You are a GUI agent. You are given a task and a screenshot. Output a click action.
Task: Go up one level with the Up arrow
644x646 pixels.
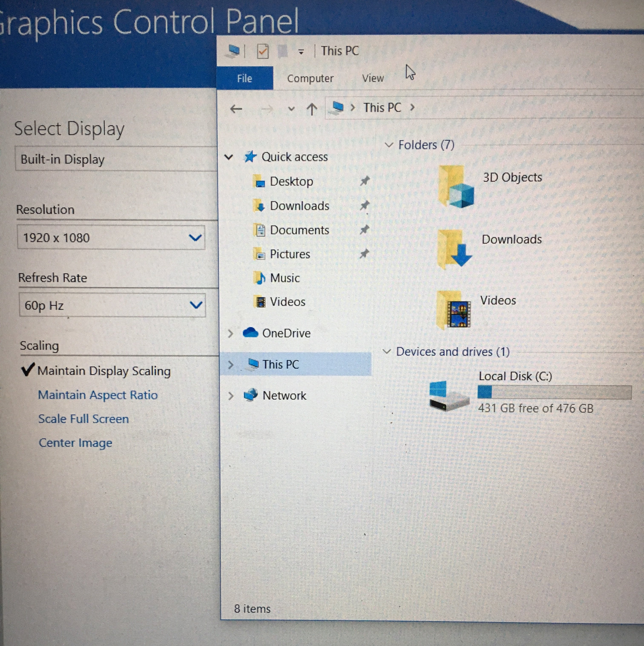point(312,109)
